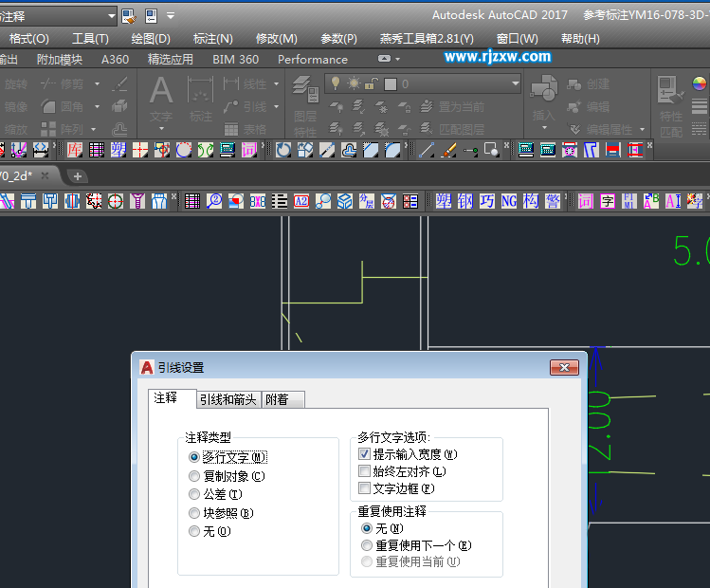The image size is (710, 588).
Task: Expand the layer selection dropdown showing 0
Action: point(515,83)
